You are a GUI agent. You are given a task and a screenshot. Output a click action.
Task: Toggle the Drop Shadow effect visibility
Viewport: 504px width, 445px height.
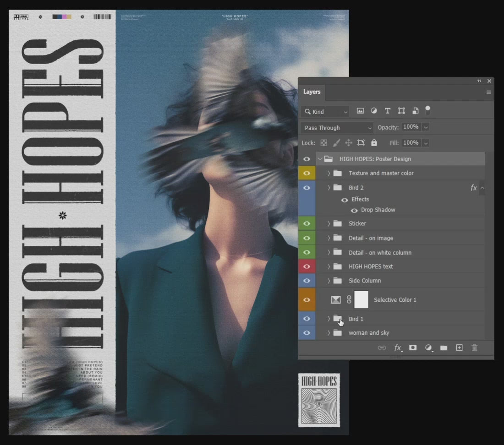coord(354,211)
